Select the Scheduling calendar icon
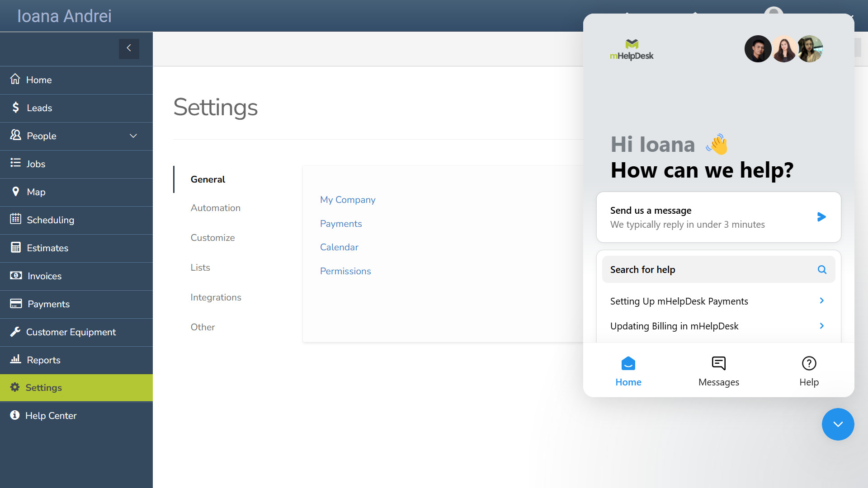 point(15,220)
